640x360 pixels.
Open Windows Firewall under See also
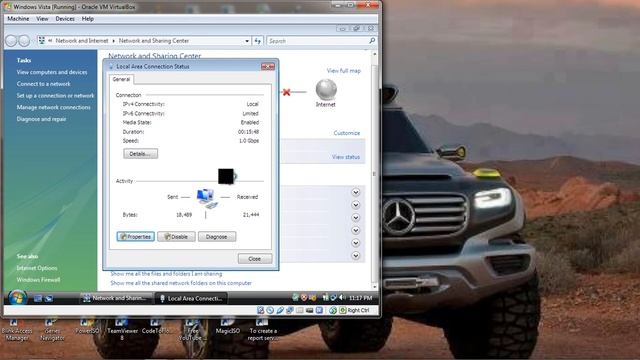pyautogui.click(x=38, y=280)
